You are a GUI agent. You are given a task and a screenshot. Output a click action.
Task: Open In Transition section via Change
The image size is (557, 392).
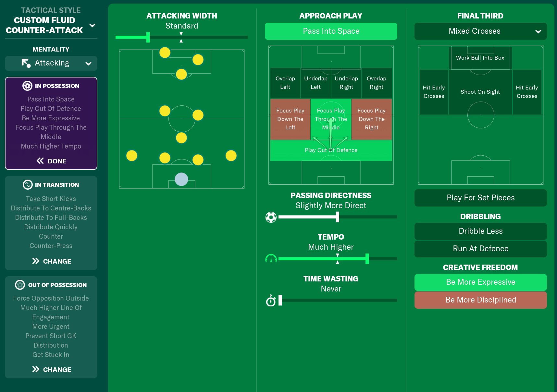click(x=51, y=261)
